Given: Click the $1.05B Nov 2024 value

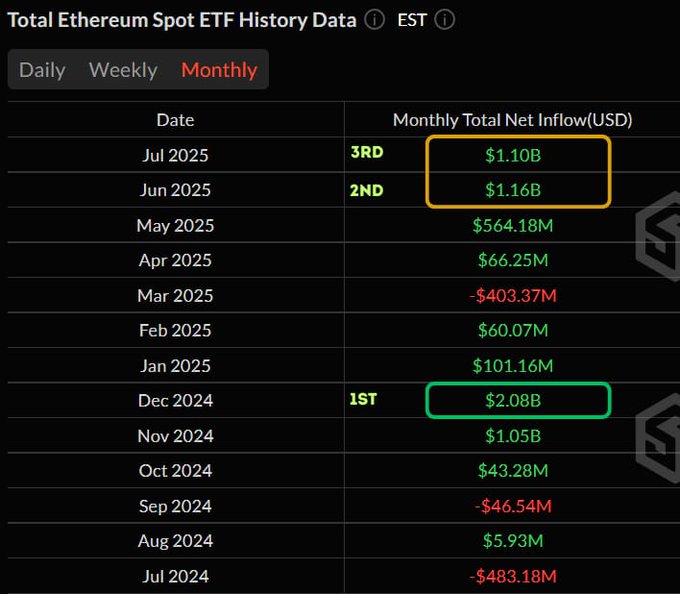Looking at the screenshot, I should [513, 436].
